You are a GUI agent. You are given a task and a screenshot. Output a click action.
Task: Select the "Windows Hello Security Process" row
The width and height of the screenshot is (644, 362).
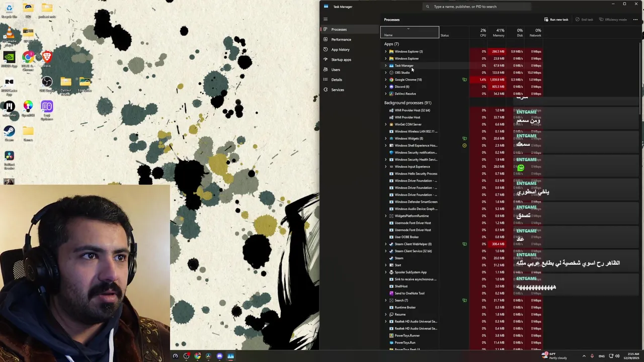point(461,173)
